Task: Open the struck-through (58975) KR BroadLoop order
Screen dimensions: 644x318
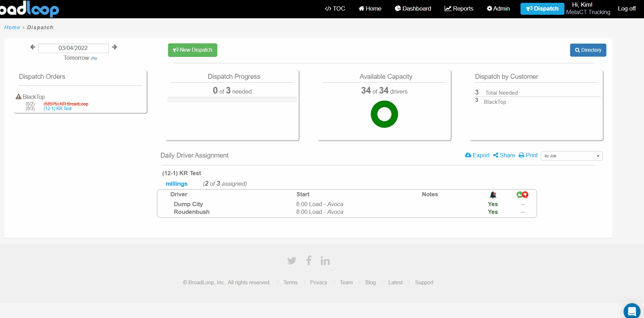Action: coord(66,104)
